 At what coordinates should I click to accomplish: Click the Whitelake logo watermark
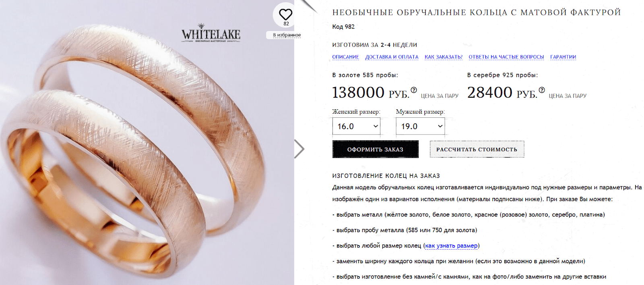pos(211,33)
